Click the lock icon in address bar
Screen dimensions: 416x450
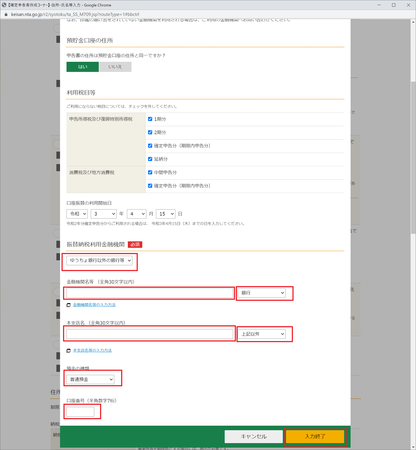click(x=6, y=14)
